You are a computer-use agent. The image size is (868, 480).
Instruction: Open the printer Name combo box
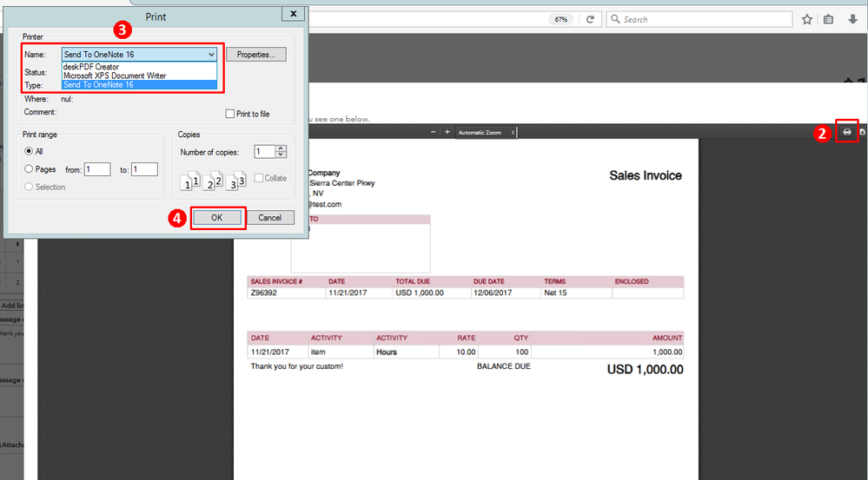pyautogui.click(x=139, y=54)
